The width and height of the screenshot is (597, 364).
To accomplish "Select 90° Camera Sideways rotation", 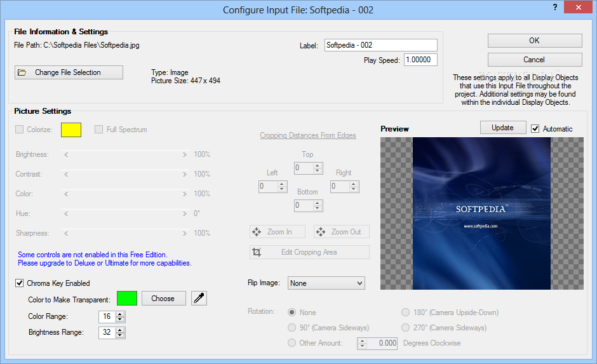I will (292, 327).
